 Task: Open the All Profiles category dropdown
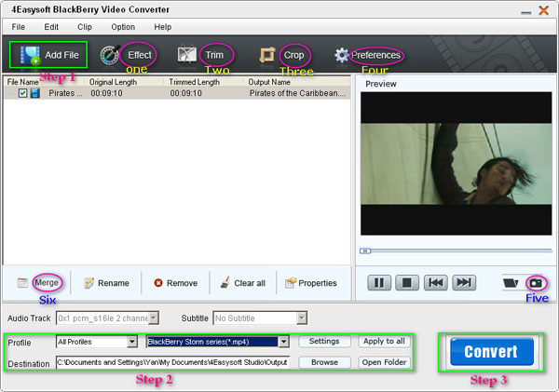pyautogui.click(x=132, y=342)
